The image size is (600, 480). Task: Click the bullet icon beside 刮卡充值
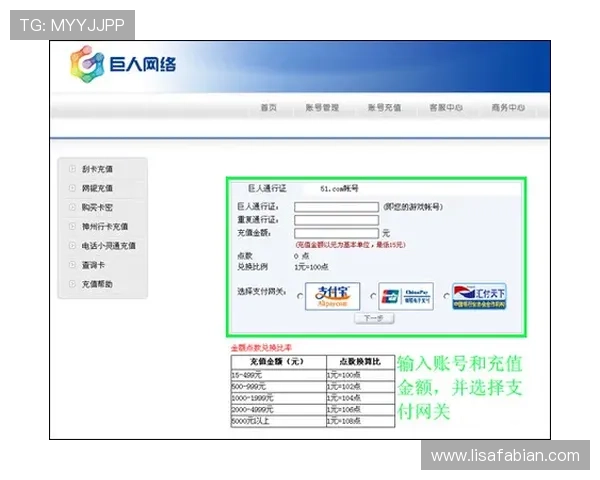[72, 169]
